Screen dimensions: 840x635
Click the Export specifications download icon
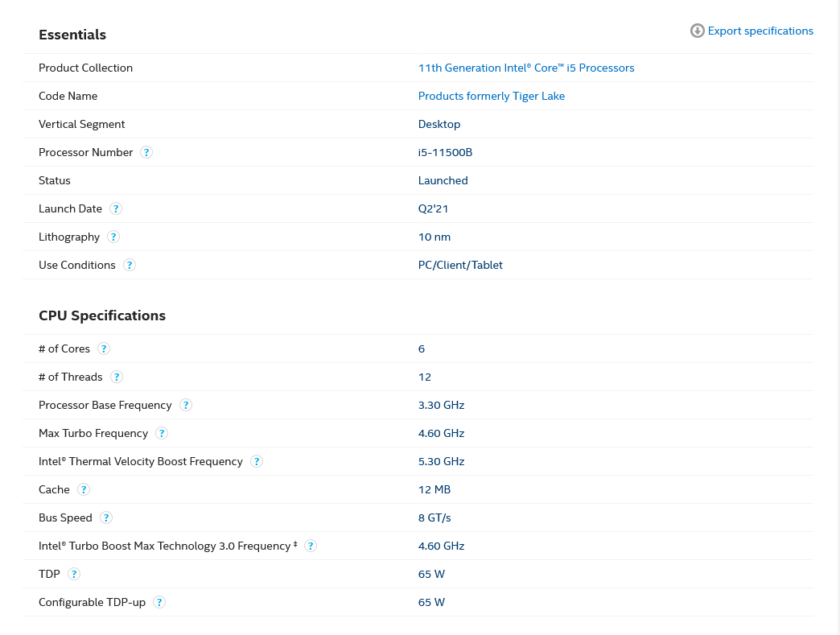[697, 31]
